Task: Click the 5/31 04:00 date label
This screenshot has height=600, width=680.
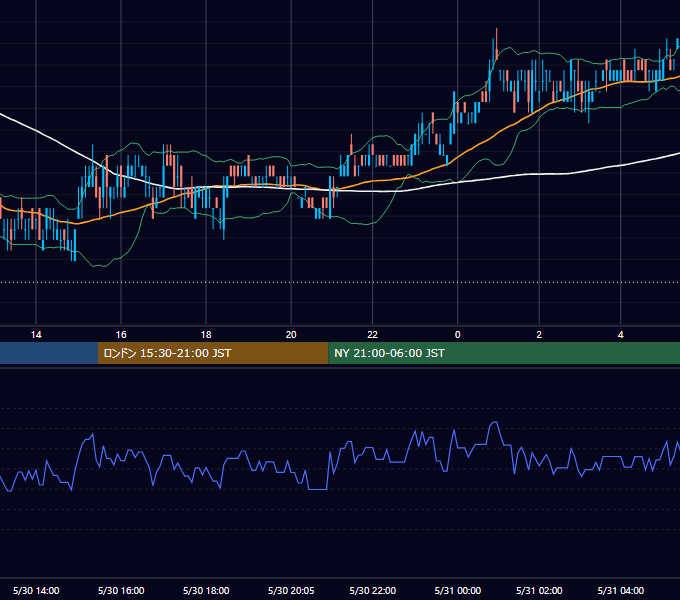Action: pyautogui.click(x=621, y=590)
